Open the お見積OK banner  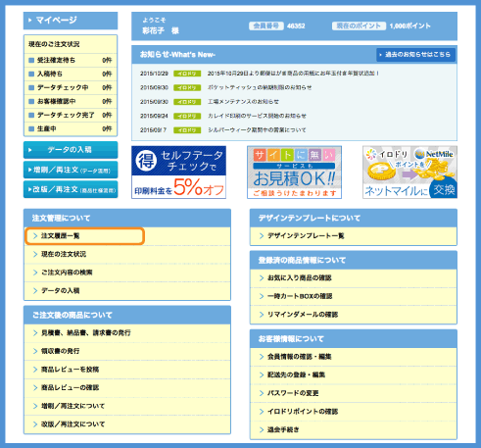(x=294, y=173)
